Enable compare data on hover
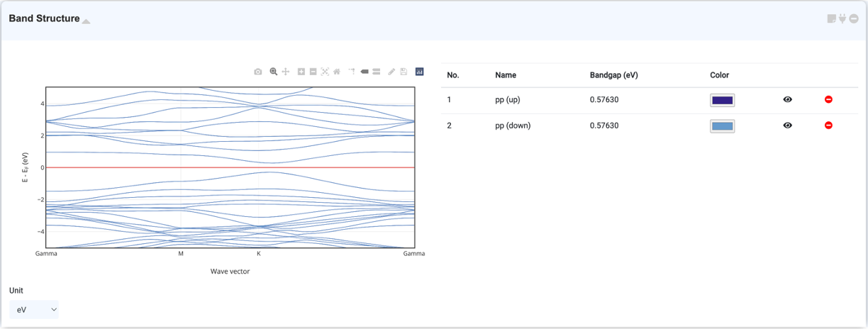This screenshot has height=329, width=868. pos(376,72)
